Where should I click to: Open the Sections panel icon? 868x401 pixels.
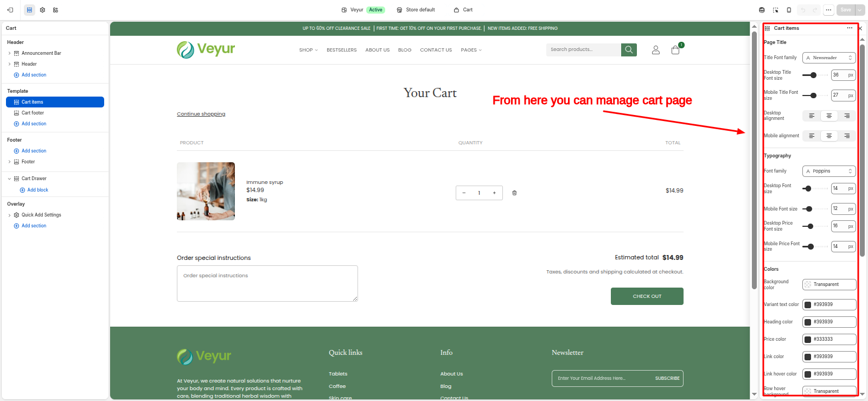tap(29, 10)
